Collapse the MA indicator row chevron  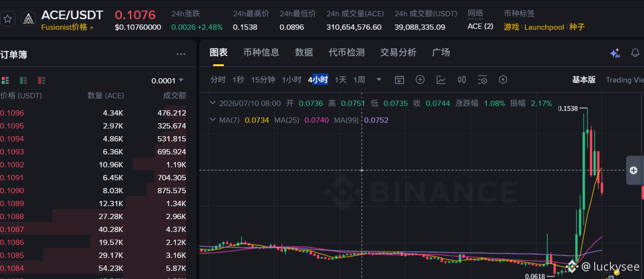213,120
